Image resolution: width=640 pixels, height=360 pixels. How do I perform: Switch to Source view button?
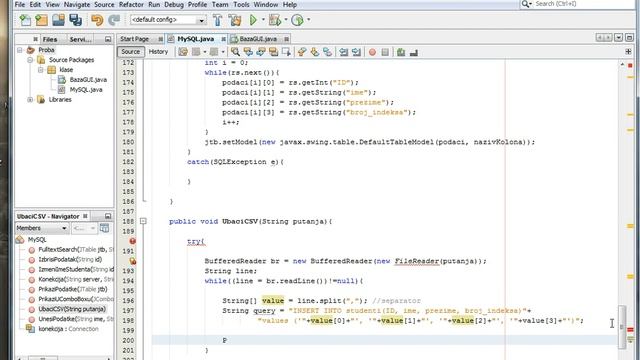click(x=131, y=52)
